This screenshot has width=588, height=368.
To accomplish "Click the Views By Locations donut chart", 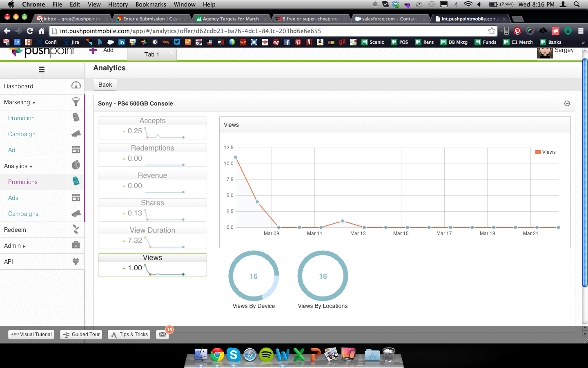I will coord(323,276).
